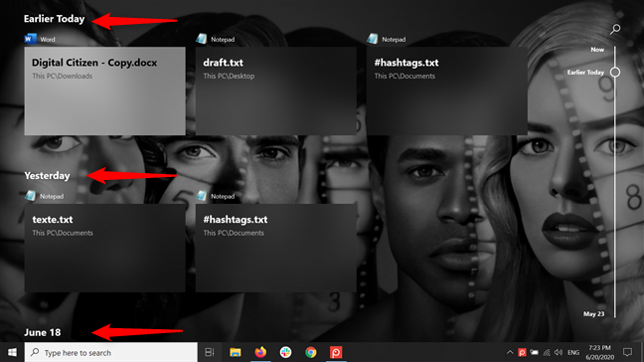This screenshot has width=644, height=362.
Task: Launch Google Chrome from the taskbar
Action: (x=311, y=352)
